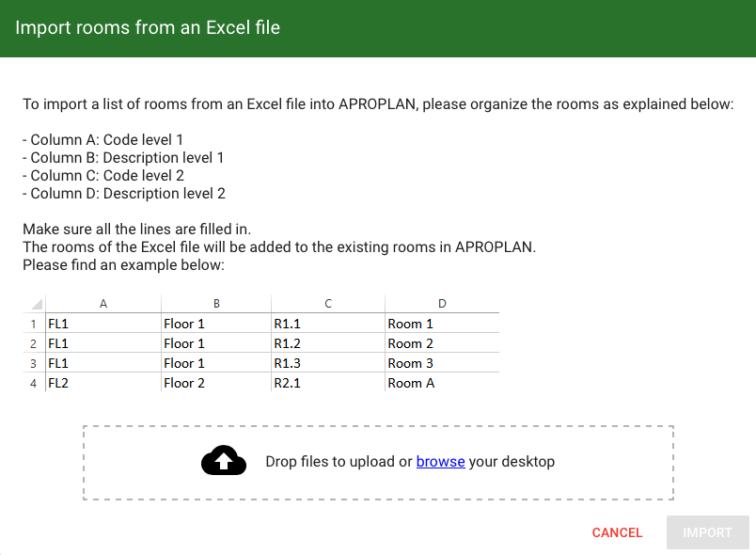
Task: Cancel the room import dialog
Action: click(617, 532)
